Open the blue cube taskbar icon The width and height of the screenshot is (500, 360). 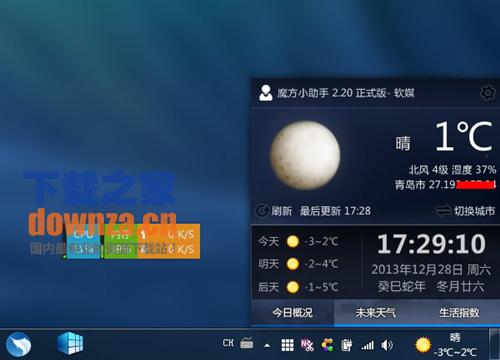tap(70, 343)
